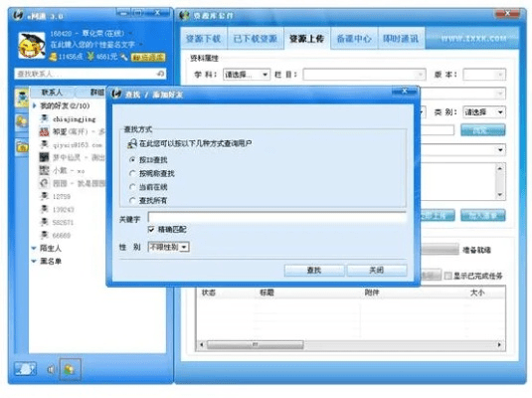Select contact chiajingjing in friends list
Viewport: 532px width, 398px height.
coord(74,119)
